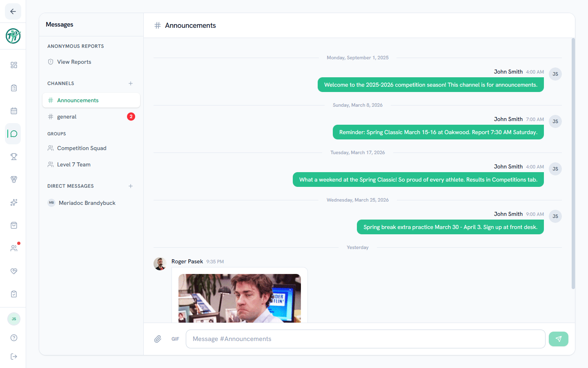
Task: Click the Announcements header title
Action: click(190, 25)
